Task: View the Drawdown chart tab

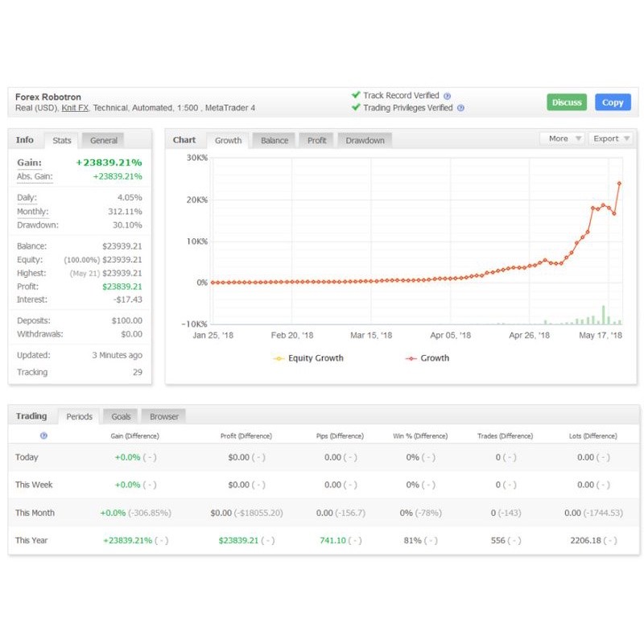Action: [x=365, y=139]
